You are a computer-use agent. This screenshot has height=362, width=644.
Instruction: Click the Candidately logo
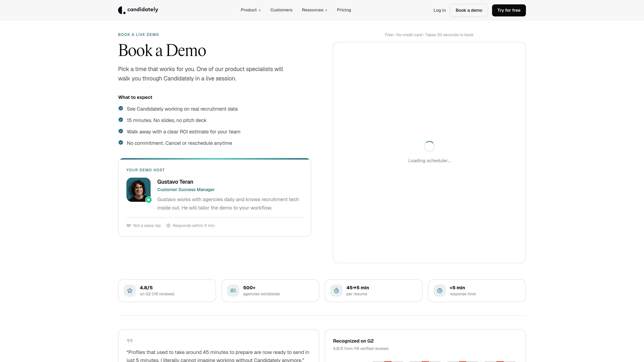click(x=138, y=10)
